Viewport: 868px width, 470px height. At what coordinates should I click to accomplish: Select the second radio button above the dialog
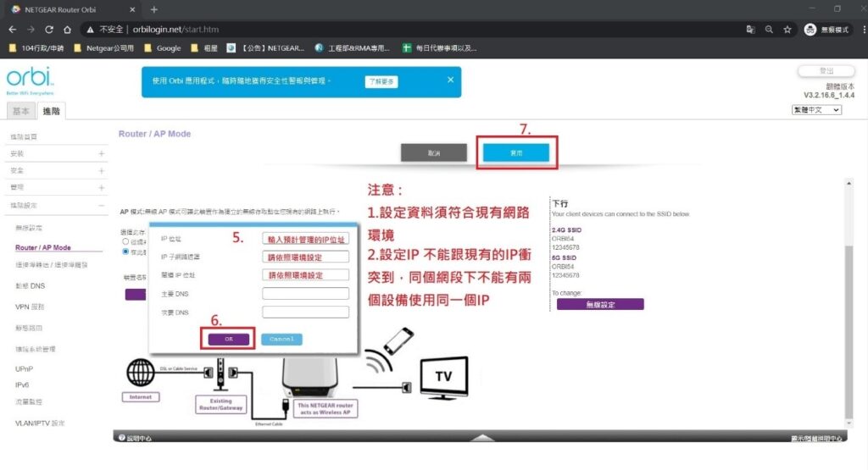tap(125, 252)
